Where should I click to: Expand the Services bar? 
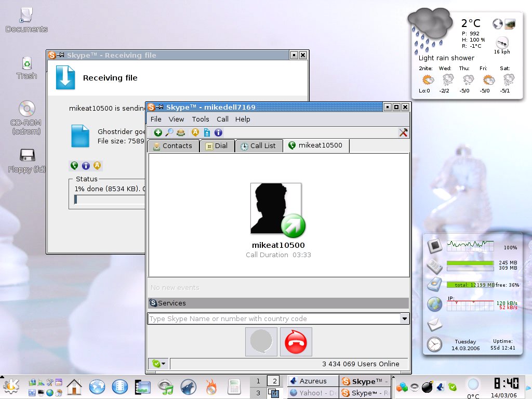(x=278, y=303)
